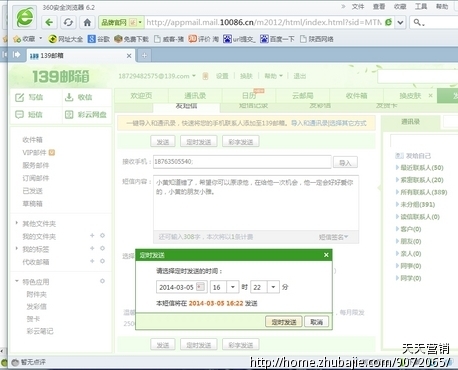Close the 定时发送 dialog with X

326,255
